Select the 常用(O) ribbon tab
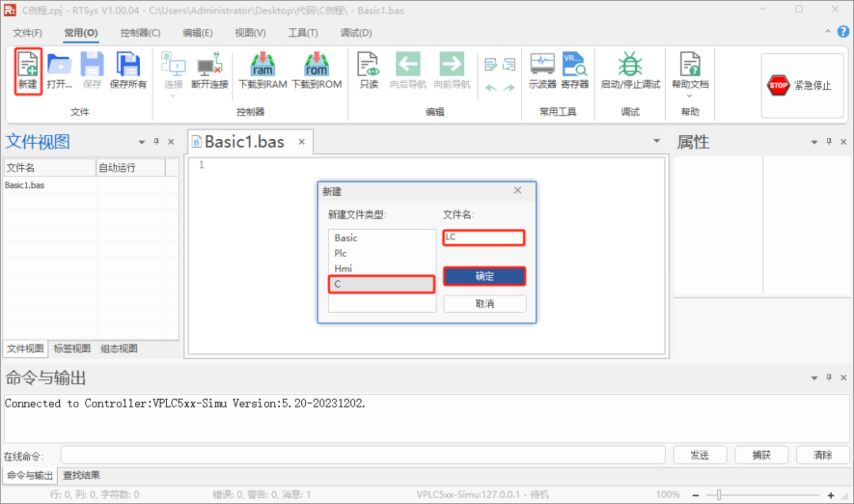The width and height of the screenshot is (854, 504). pos(81,32)
